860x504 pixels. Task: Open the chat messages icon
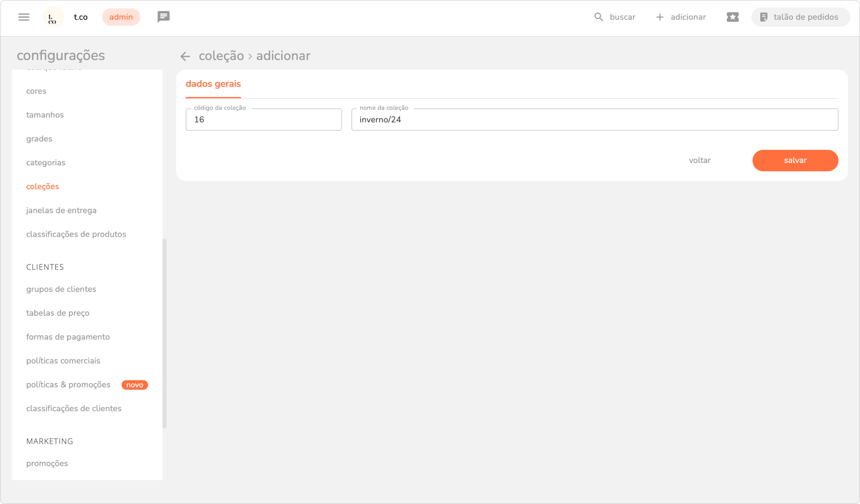pos(163,17)
